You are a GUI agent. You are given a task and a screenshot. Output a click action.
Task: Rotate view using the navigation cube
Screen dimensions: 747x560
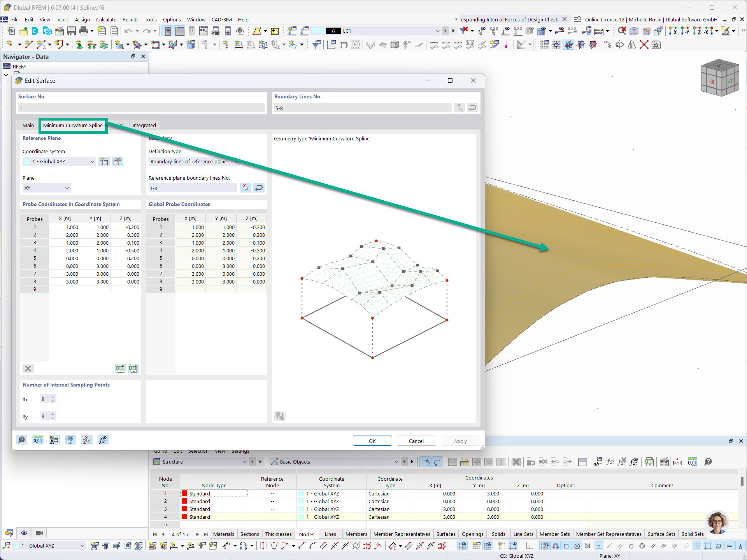pos(720,78)
